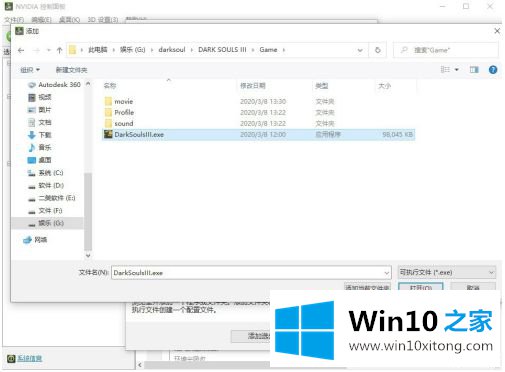Viewport: 505px width, 372px height.
Task: Sort by Date Modified column header
Action: pyautogui.click(x=253, y=86)
